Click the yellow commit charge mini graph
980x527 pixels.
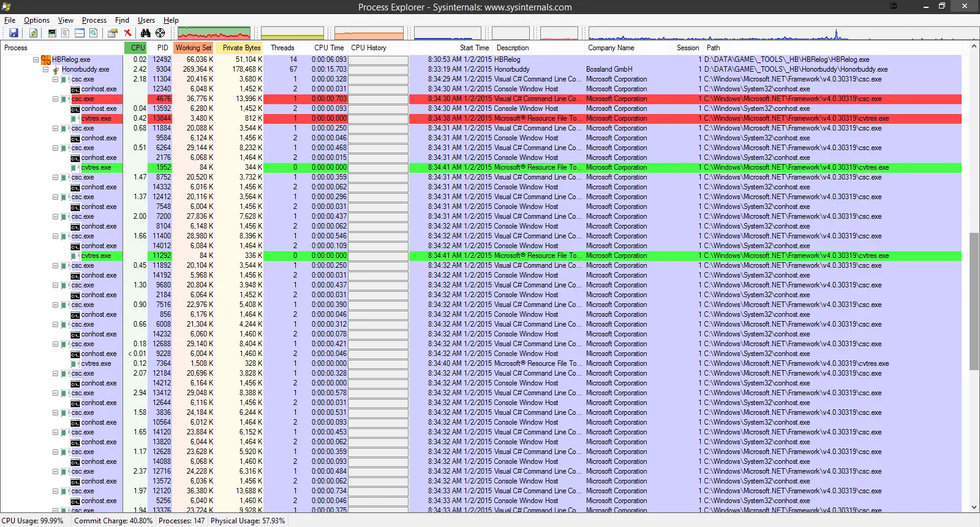tap(292, 33)
